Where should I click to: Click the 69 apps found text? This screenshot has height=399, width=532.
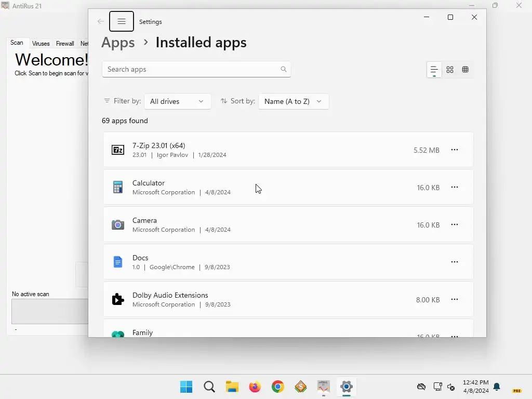click(x=125, y=121)
